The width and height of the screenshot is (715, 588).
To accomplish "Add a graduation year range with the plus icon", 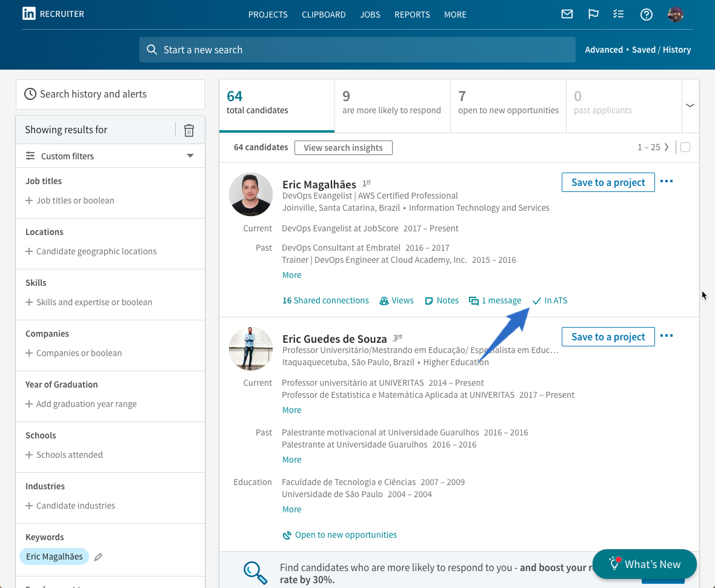I will coord(28,404).
